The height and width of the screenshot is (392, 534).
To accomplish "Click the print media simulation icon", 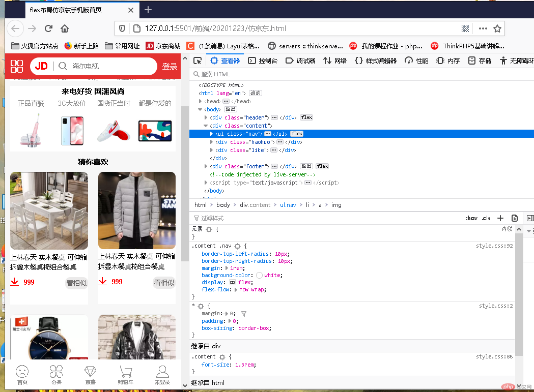I will pyautogui.click(x=515, y=218).
